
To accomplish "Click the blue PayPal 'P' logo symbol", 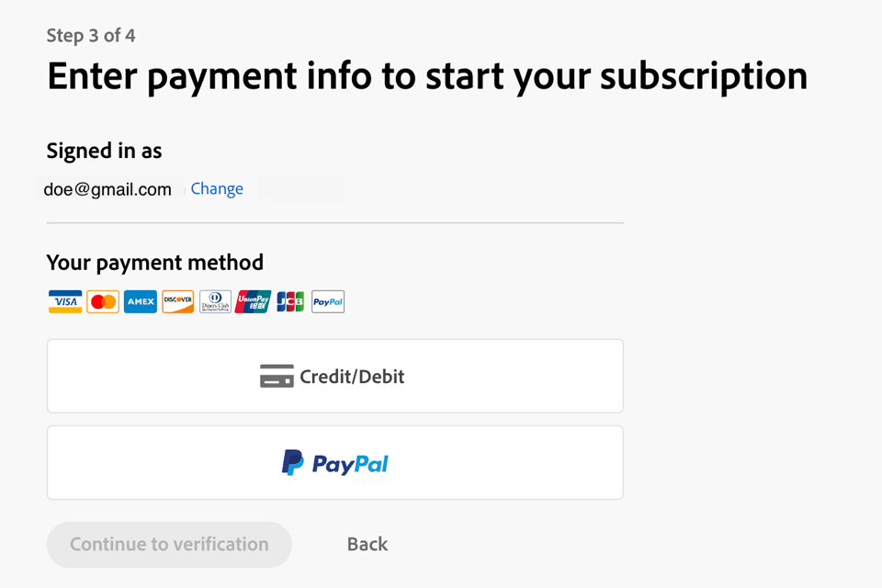I will [x=292, y=463].
